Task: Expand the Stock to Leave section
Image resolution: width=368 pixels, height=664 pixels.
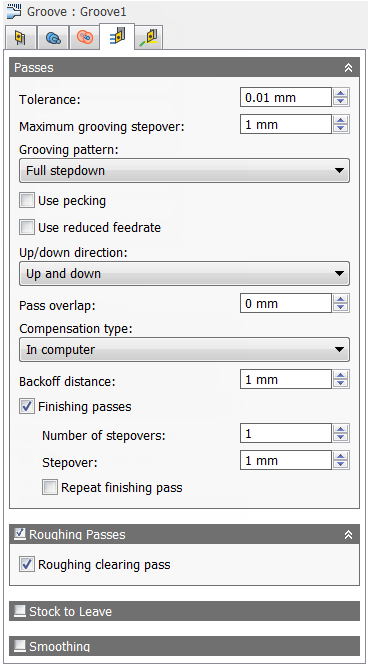Action: pos(184,611)
